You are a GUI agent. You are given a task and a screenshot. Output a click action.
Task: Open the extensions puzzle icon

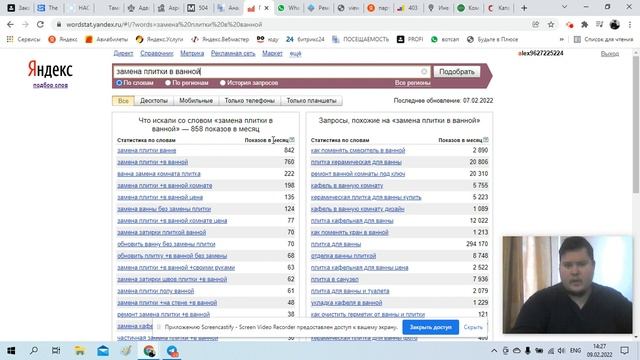pos(584,24)
